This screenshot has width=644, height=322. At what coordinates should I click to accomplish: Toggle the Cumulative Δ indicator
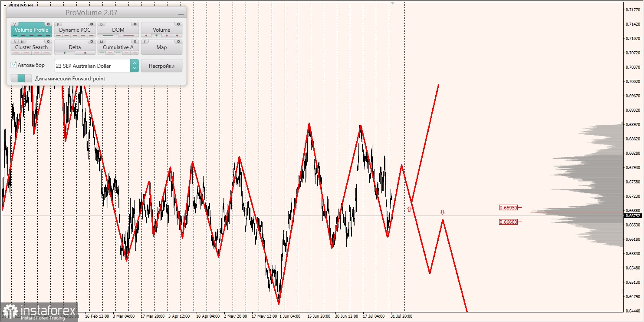coord(118,47)
